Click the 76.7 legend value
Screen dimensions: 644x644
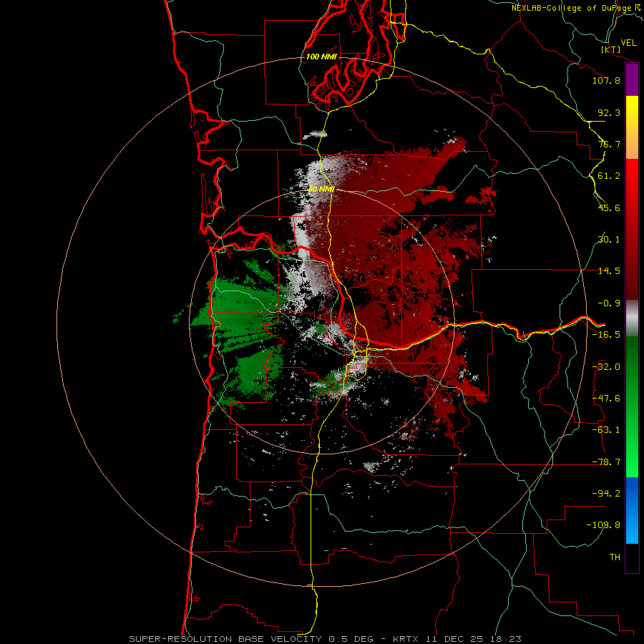coord(609,144)
